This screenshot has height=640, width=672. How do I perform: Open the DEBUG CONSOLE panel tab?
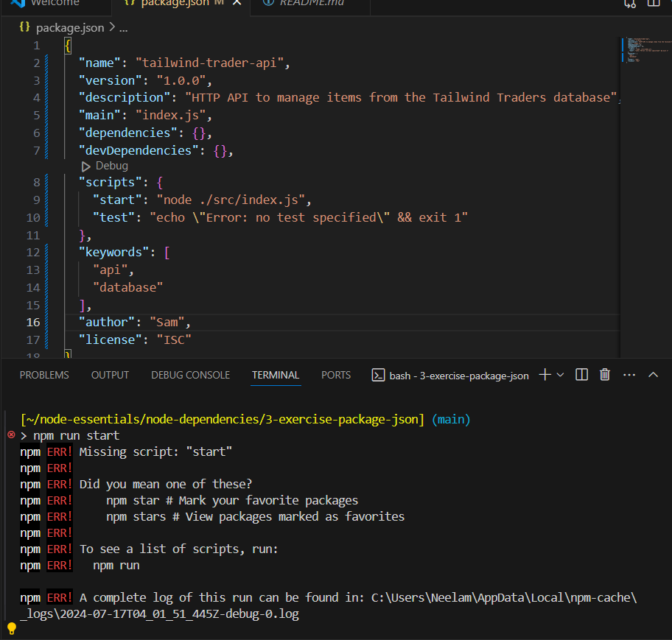(190, 376)
